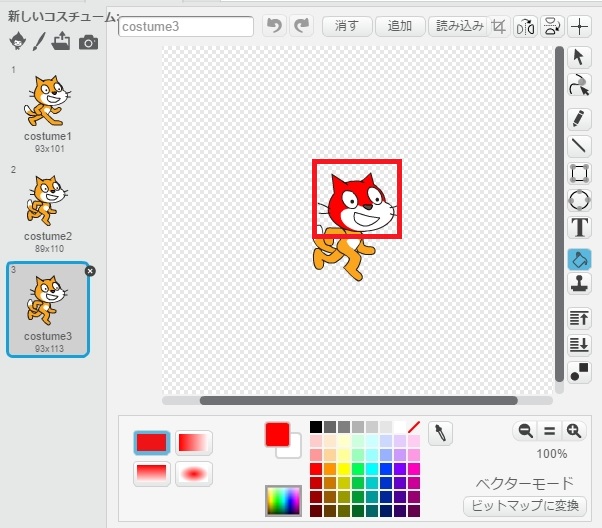Choose radial gradient fill style
The height and width of the screenshot is (528, 602).
coord(194,474)
